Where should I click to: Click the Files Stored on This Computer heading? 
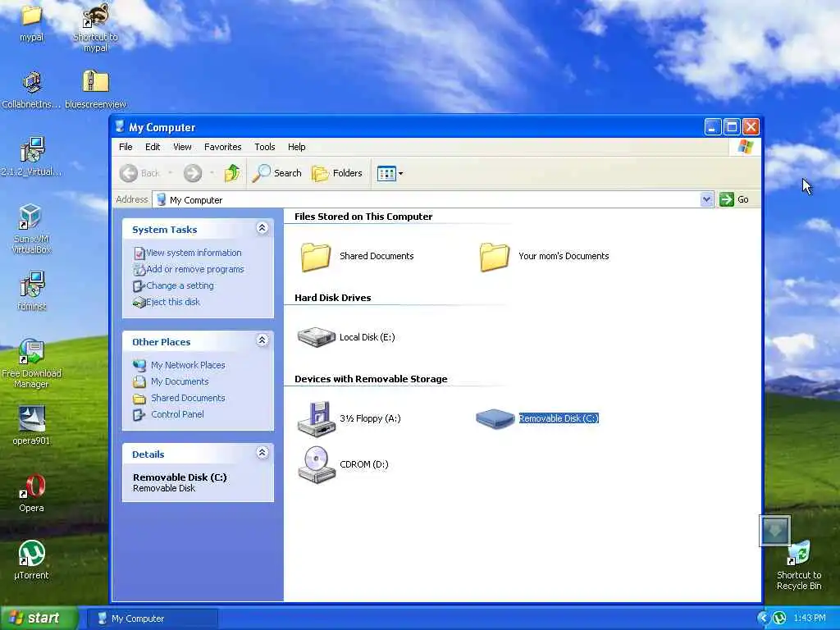(x=363, y=217)
